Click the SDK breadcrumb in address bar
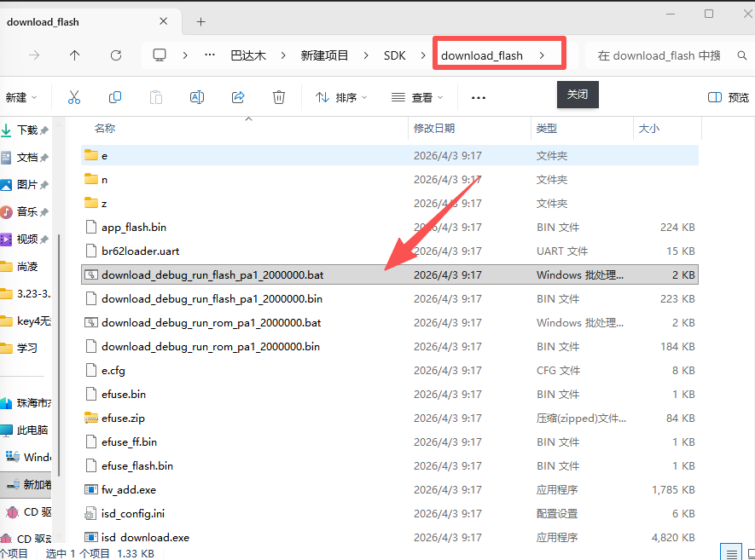 click(394, 55)
